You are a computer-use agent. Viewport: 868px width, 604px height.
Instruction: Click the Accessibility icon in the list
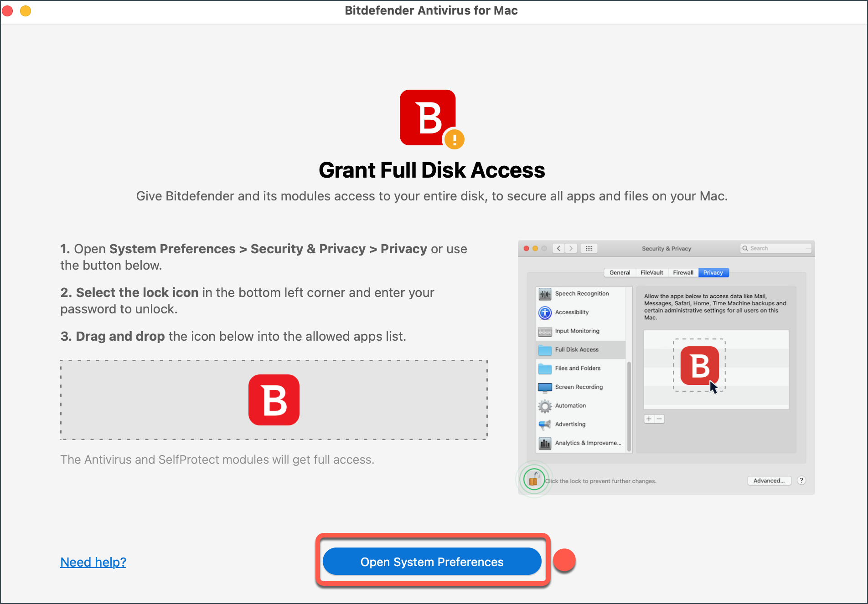(545, 312)
